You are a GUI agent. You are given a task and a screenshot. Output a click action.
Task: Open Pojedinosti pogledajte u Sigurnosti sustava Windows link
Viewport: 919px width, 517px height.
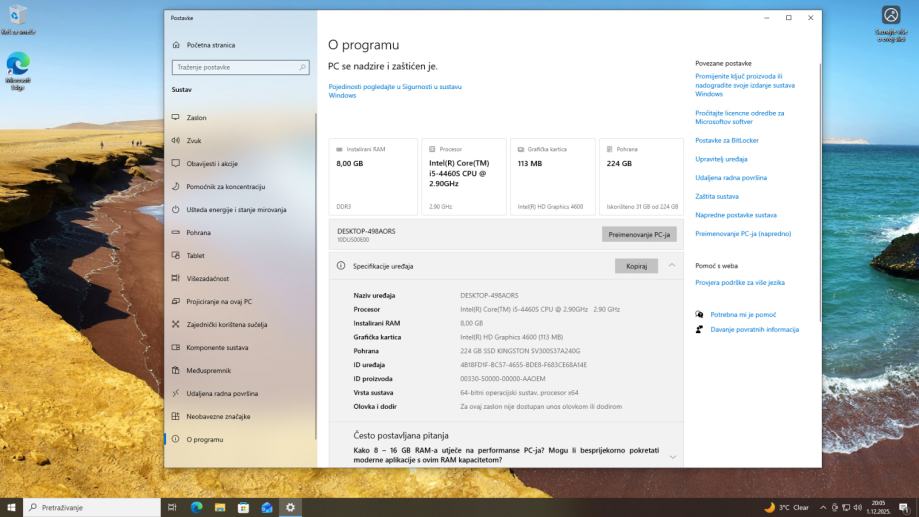pos(394,91)
